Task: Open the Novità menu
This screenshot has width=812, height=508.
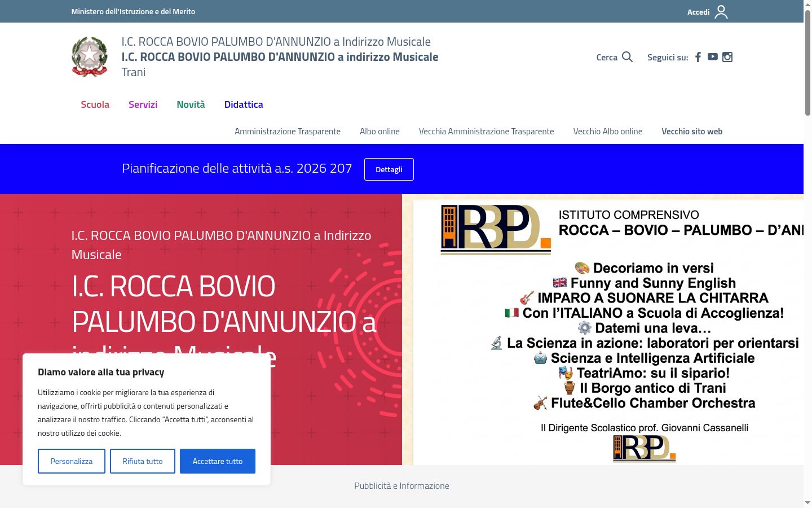Action: tap(191, 104)
